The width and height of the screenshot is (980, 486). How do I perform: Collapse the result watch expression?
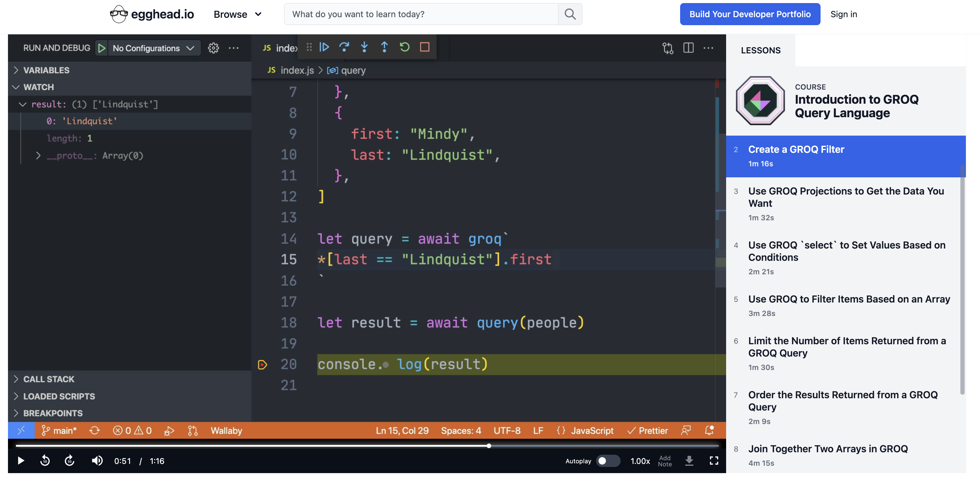point(22,104)
